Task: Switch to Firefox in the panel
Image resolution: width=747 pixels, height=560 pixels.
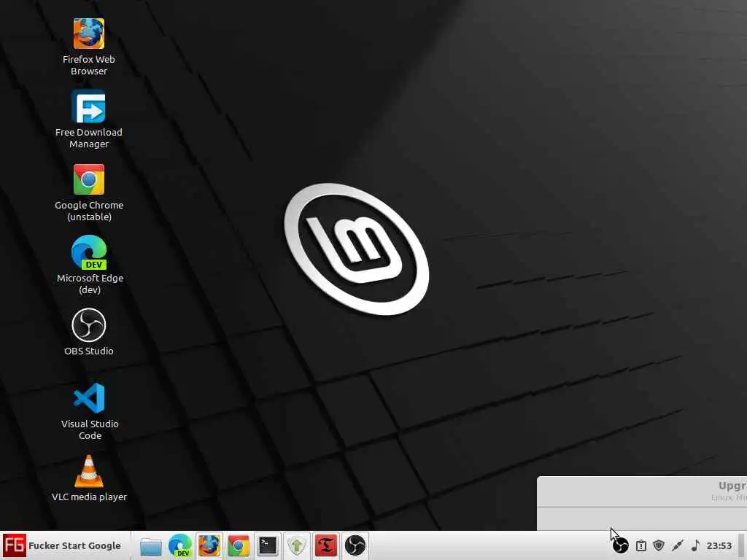Action: 209,545
